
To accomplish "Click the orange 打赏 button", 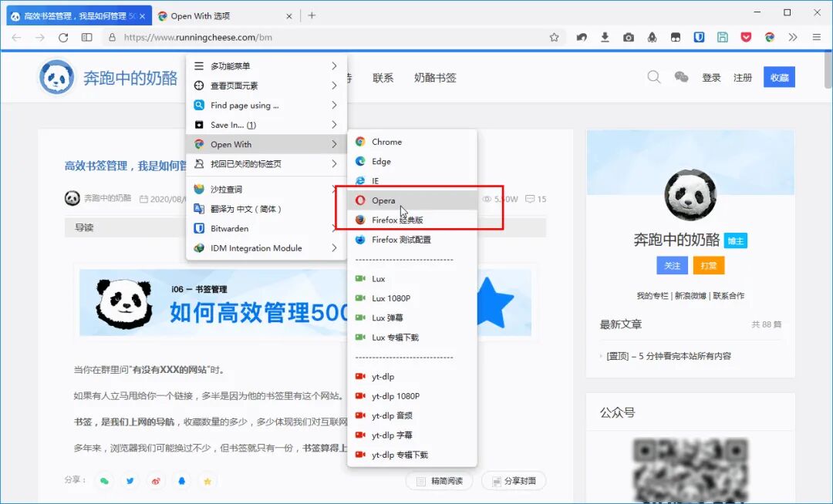I will pos(709,265).
